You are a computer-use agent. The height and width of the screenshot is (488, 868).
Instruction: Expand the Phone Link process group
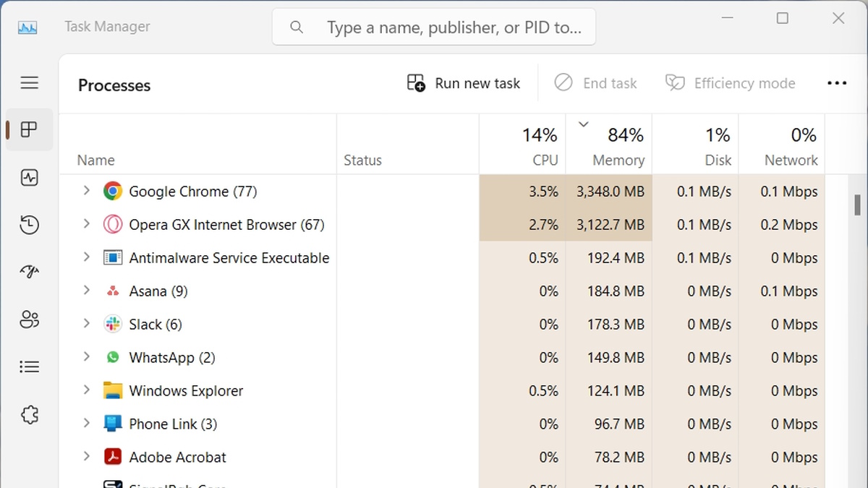(x=86, y=423)
